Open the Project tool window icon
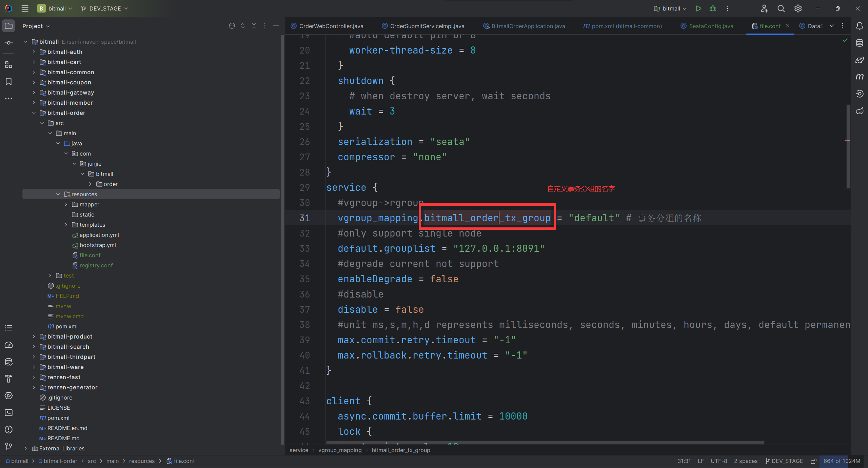Viewport: 868px width, 468px height. (9, 26)
